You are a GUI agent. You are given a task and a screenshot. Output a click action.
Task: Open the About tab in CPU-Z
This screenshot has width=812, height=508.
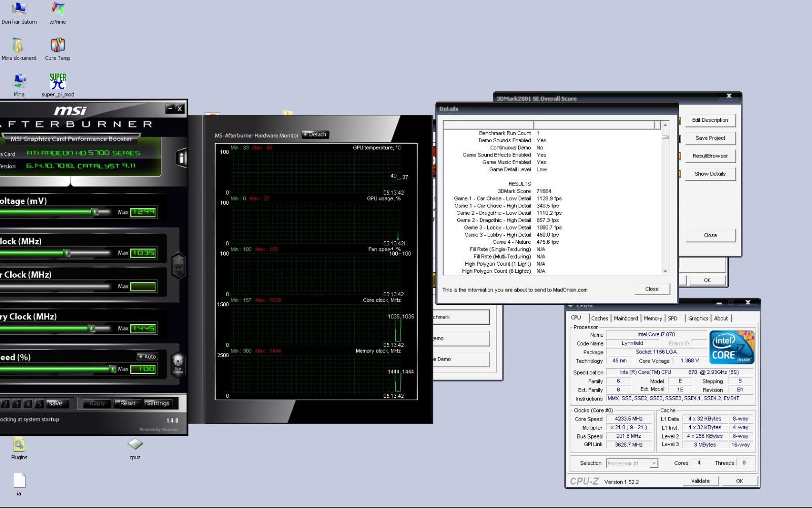click(721, 319)
